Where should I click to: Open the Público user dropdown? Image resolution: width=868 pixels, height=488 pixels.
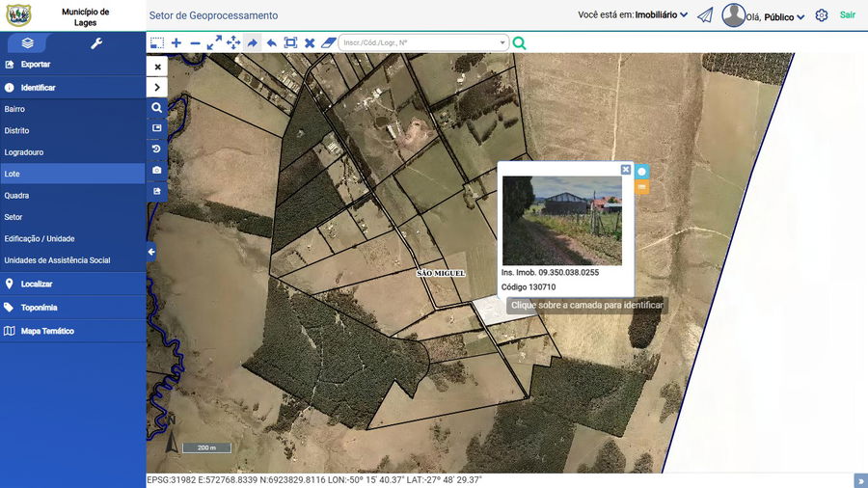coord(784,16)
